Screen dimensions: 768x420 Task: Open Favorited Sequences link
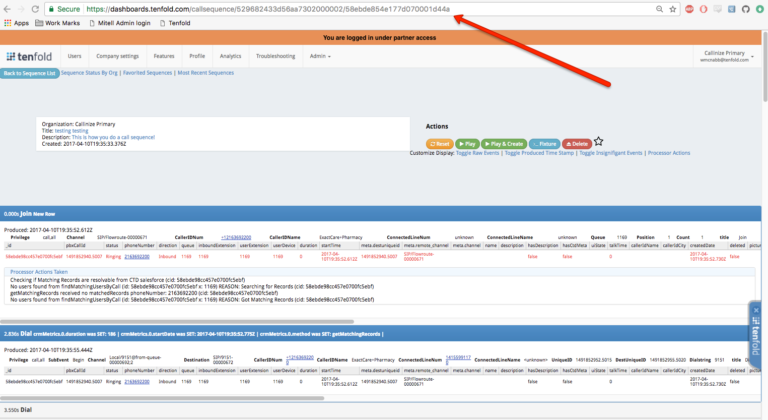[x=147, y=73]
